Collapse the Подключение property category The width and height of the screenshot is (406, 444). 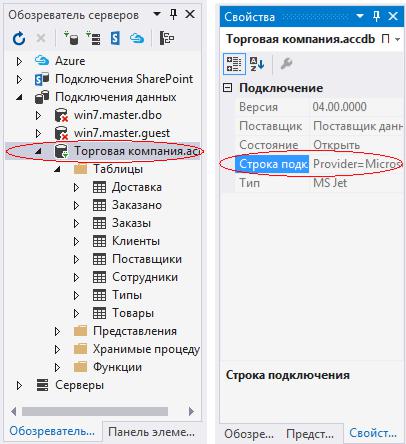click(x=228, y=88)
